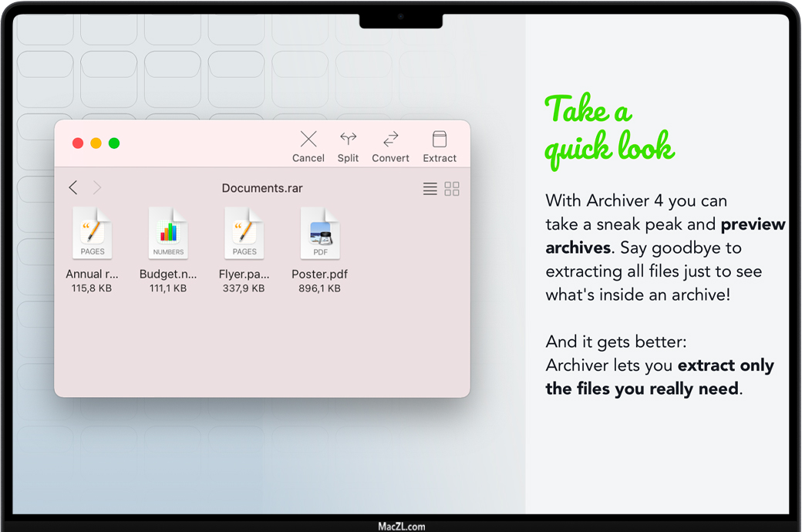This screenshot has height=532, width=802.
Task: Switch to list view layout
Action: tap(430, 189)
